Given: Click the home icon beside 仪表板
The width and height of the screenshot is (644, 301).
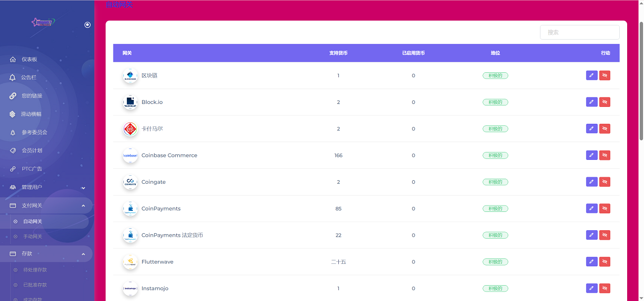Looking at the screenshot, I should click(13, 59).
